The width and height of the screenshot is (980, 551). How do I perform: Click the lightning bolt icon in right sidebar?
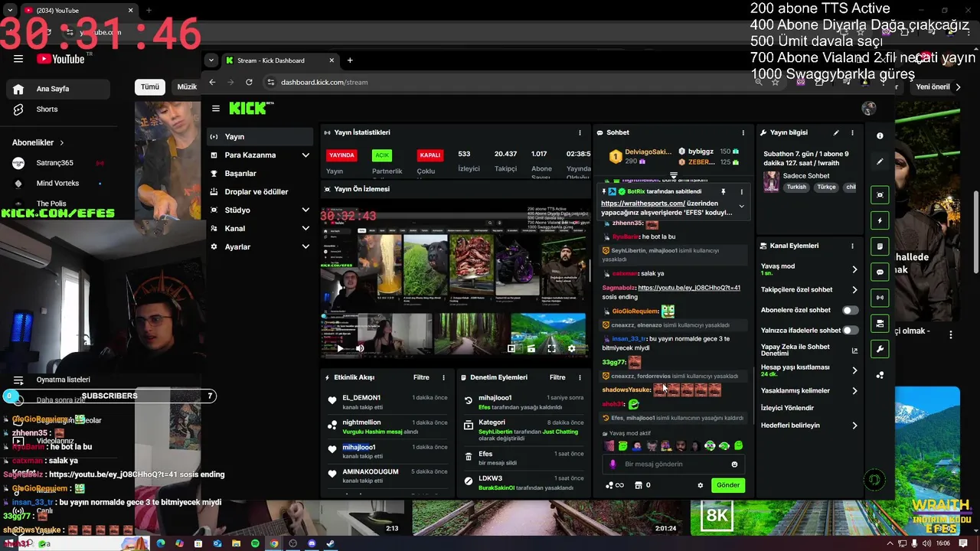(880, 220)
